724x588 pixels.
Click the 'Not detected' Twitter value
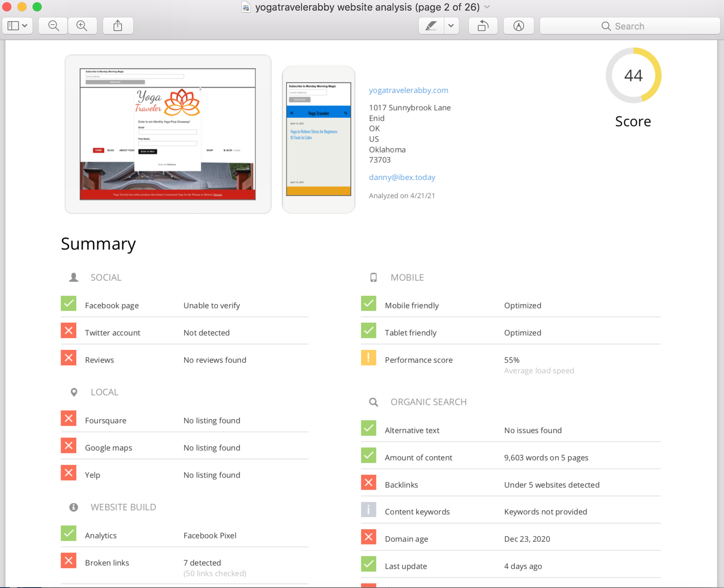[x=206, y=333]
